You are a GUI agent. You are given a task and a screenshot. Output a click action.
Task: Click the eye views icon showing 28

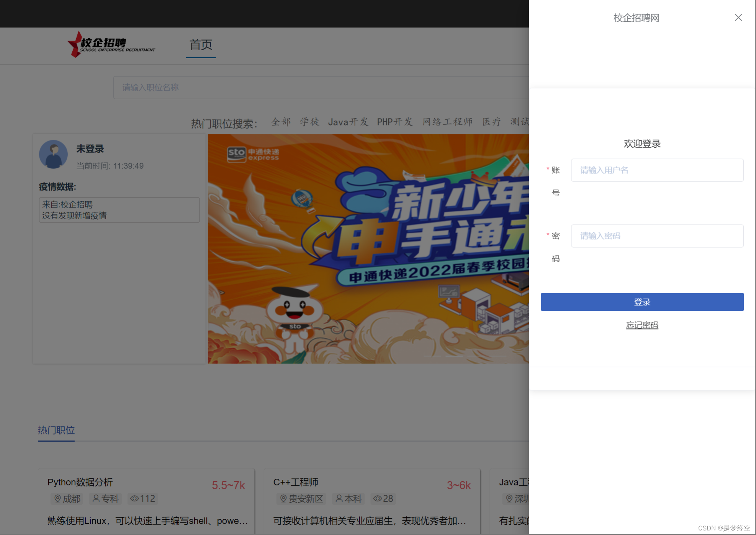(x=378, y=499)
